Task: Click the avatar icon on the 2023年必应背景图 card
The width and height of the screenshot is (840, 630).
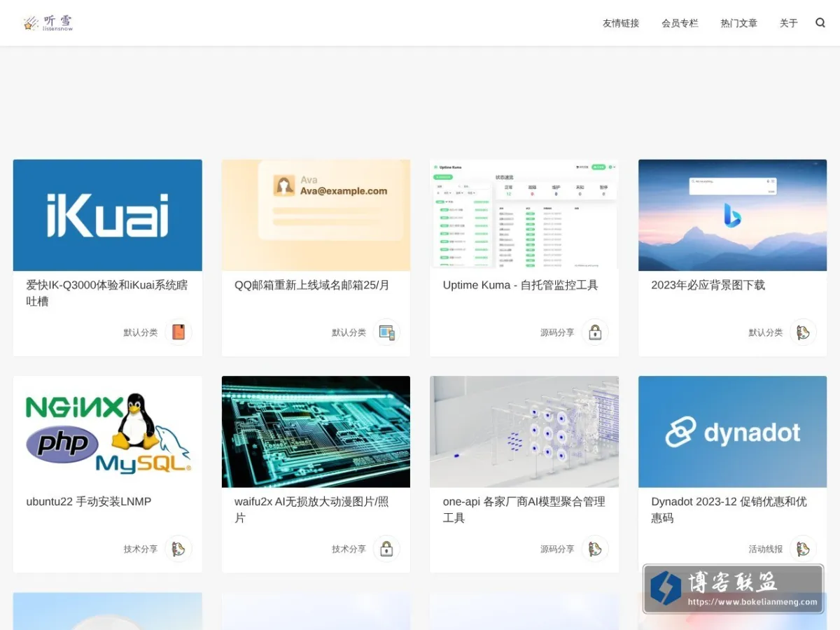Action: [x=803, y=332]
